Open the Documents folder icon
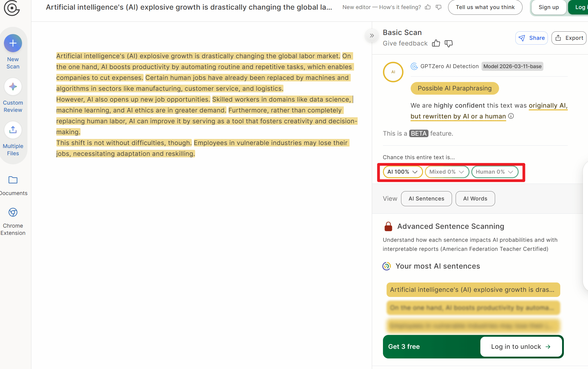The image size is (588, 369). click(x=13, y=180)
